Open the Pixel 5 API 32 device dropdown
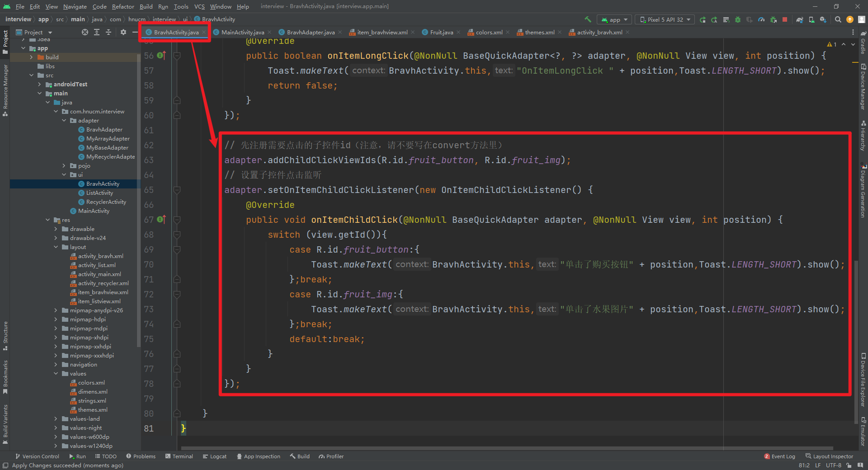Screen dimensions: 868x470 click(x=665, y=19)
